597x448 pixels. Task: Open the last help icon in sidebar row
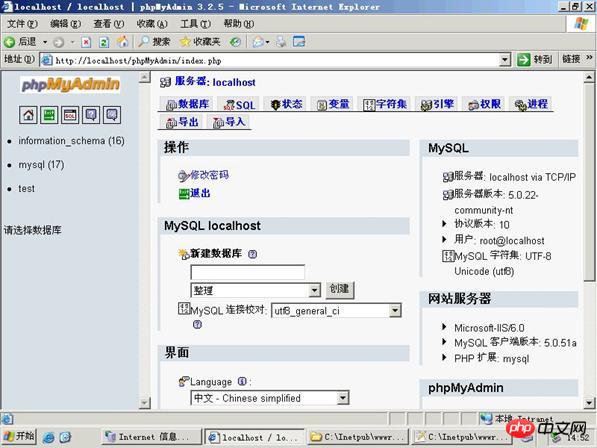pos(112,115)
